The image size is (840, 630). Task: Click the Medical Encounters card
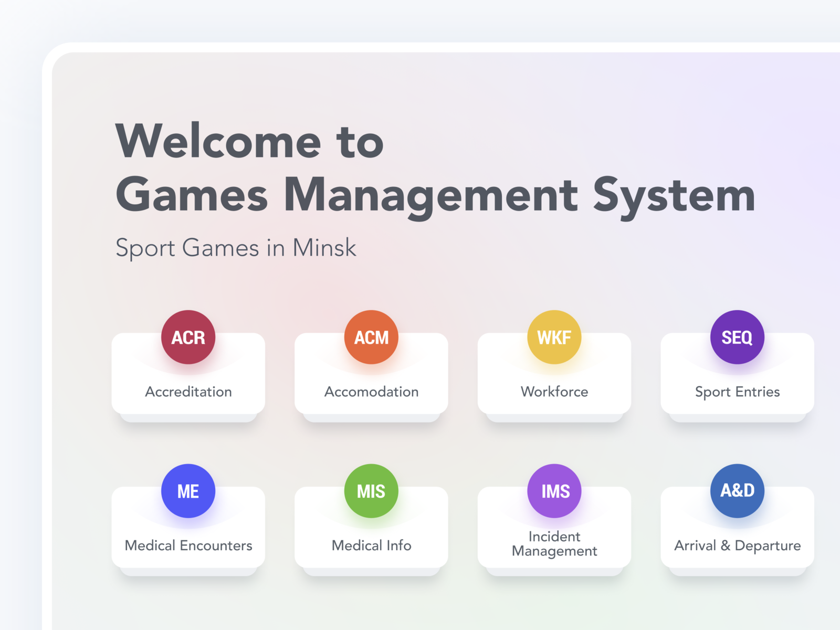(x=188, y=545)
